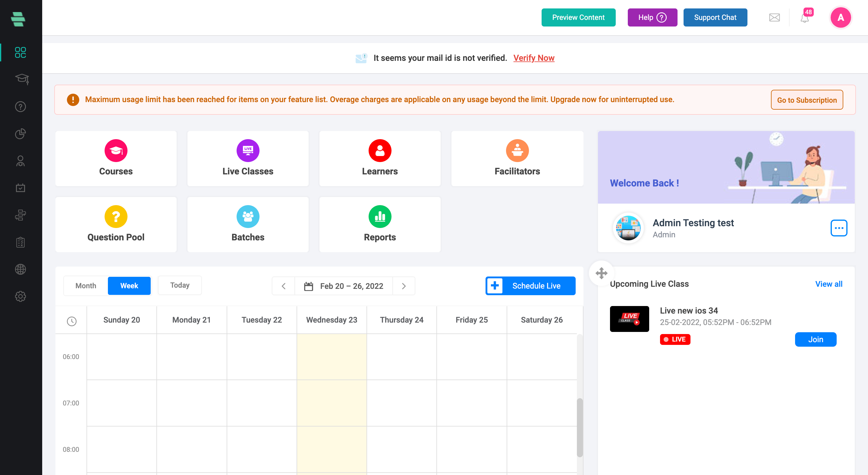Open Live Classes from the dashboard tiles
The width and height of the screenshot is (868, 475).
248,158
